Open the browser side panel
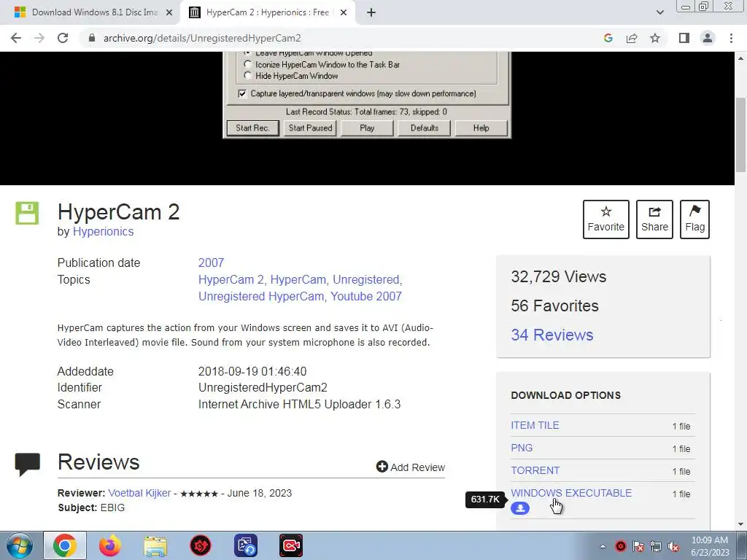Viewport: 747px width, 560px height. coord(684,38)
